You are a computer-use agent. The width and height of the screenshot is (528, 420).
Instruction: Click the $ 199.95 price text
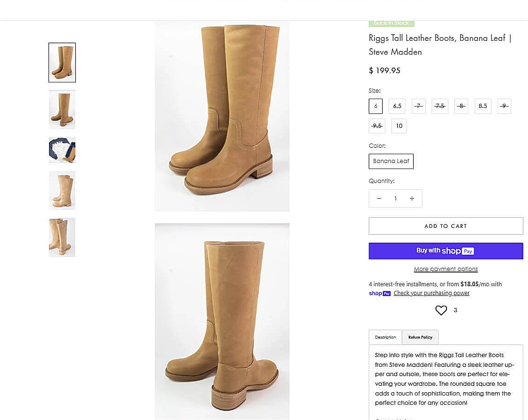pos(385,70)
